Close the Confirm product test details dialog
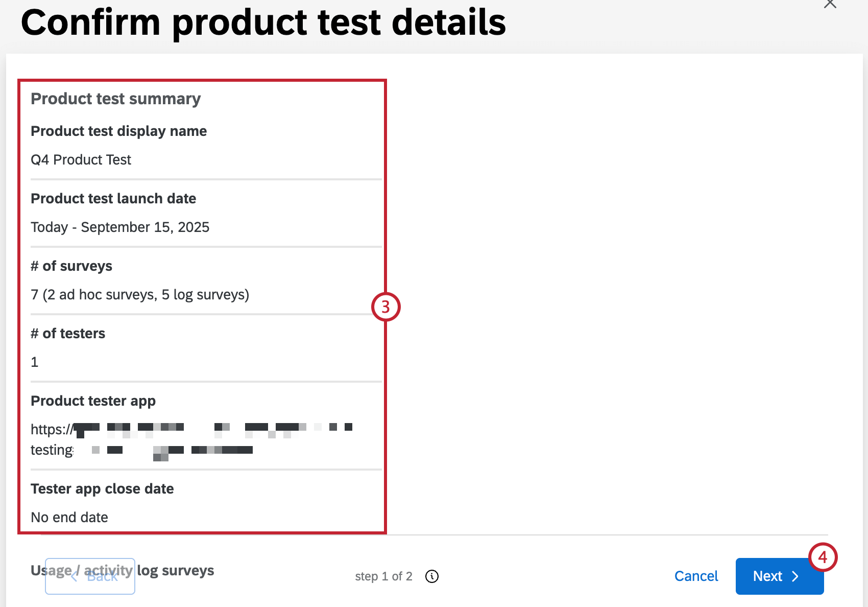 830,4
